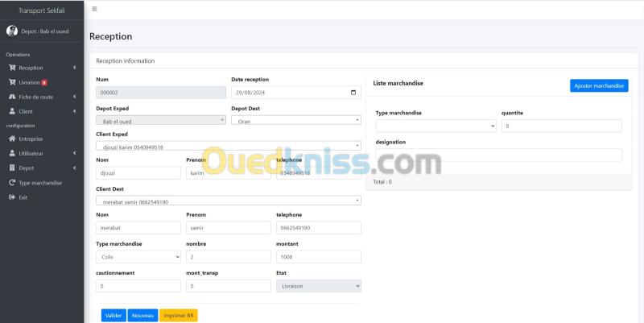Viewport: 644px width, 323px height.
Task: Open the calendar picker in Date reception
Action: (353, 93)
